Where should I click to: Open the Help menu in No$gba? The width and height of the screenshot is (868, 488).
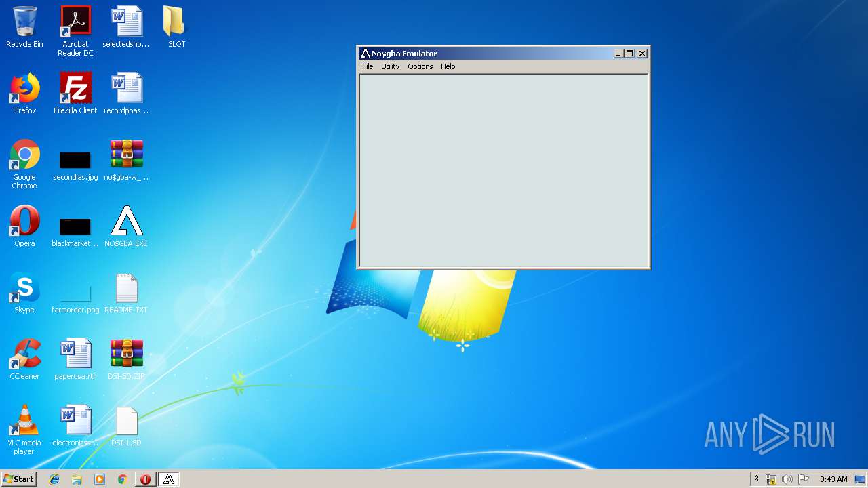tap(448, 66)
